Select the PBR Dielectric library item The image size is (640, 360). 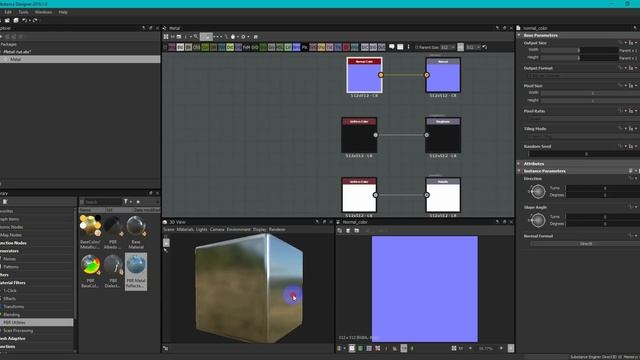pyautogui.click(x=113, y=271)
